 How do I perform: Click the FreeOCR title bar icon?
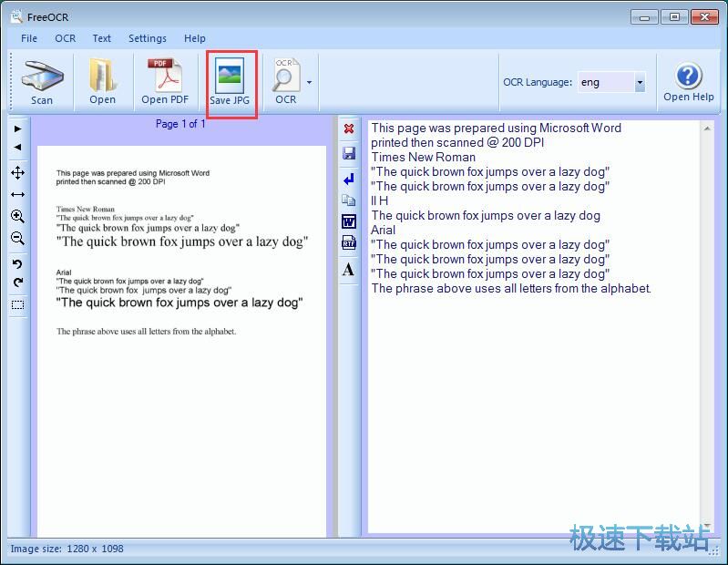[16, 16]
